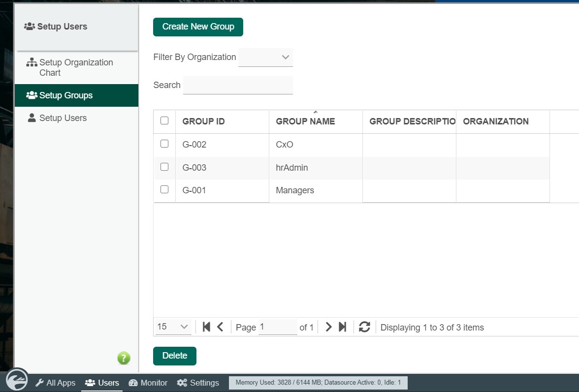This screenshot has width=579, height=392.
Task: Select the hrAdmin group checkbox
Action: point(164,167)
